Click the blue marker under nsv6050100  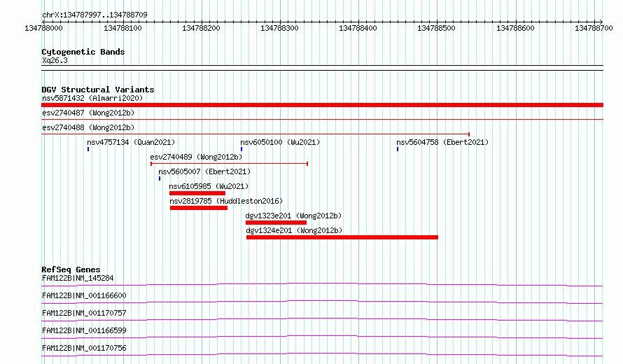click(x=241, y=149)
